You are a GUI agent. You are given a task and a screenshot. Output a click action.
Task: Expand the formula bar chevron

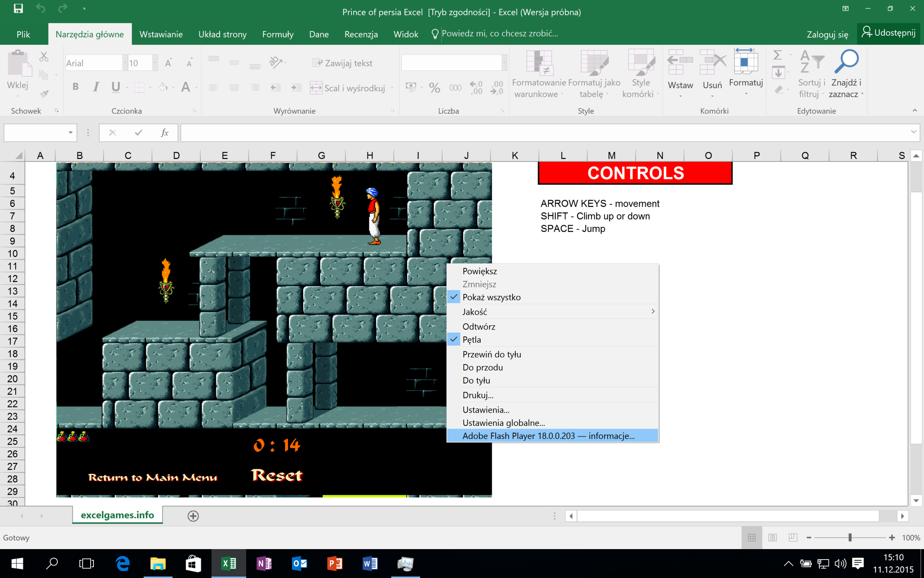tap(913, 132)
